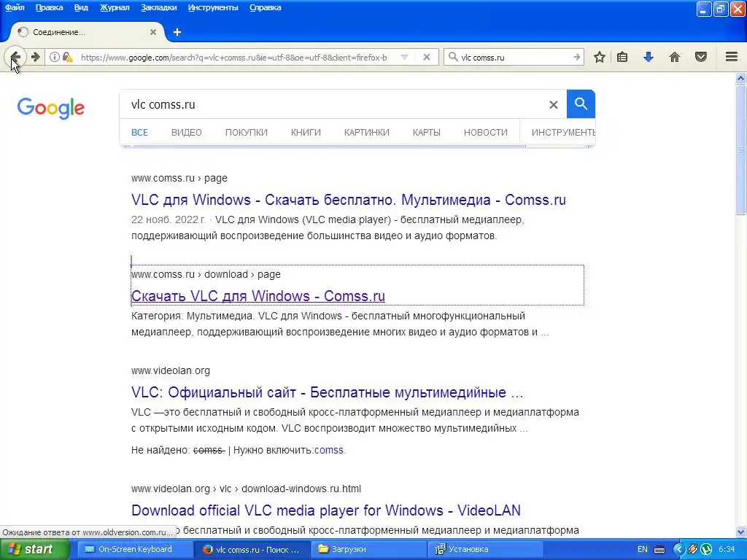
Task: Open the Закладки menu
Action: (x=158, y=7)
